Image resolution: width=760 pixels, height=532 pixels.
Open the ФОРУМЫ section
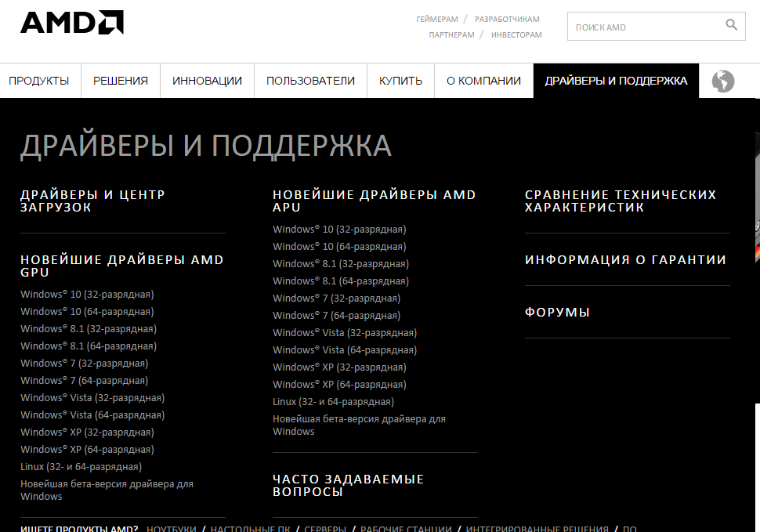pos(557,313)
